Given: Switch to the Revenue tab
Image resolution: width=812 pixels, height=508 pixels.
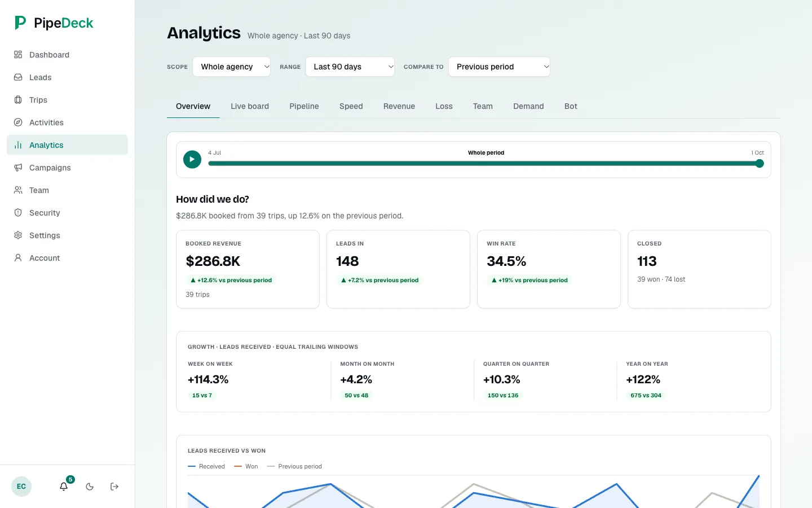Looking at the screenshot, I should click(399, 106).
